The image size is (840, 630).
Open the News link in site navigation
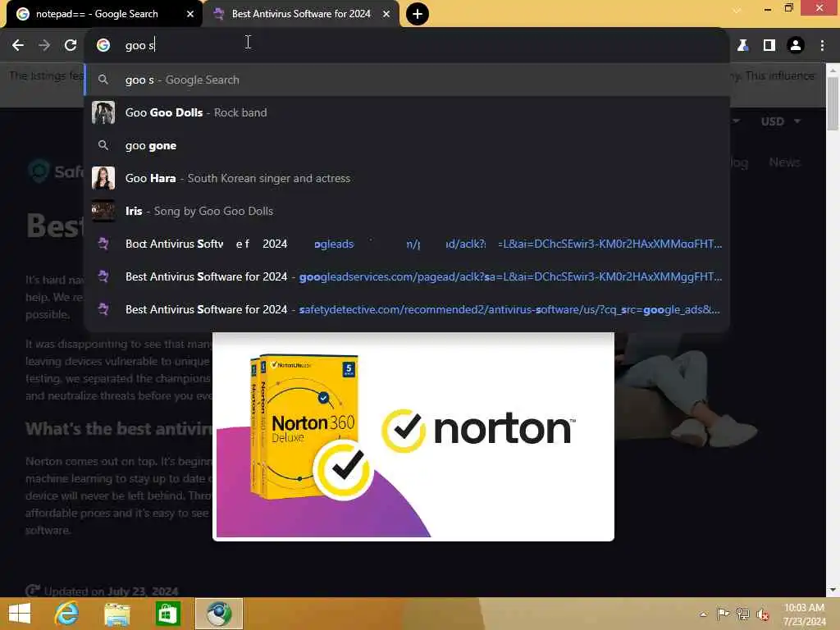pos(784,162)
